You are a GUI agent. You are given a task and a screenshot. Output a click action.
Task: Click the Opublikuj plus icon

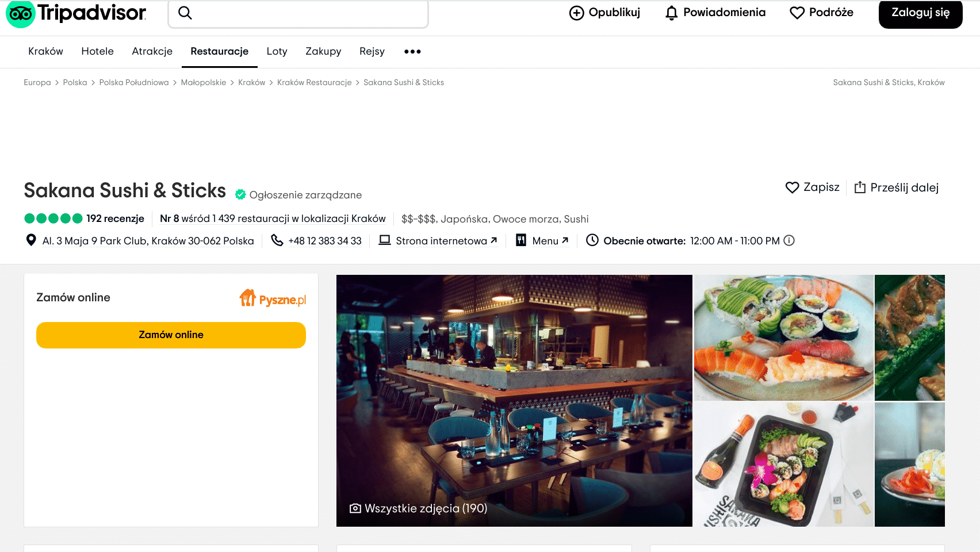(x=576, y=13)
